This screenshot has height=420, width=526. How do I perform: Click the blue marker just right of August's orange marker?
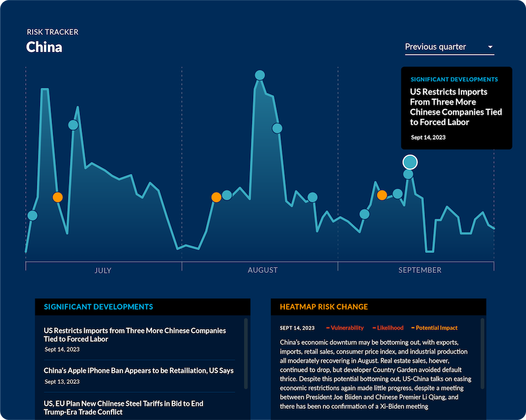click(227, 194)
